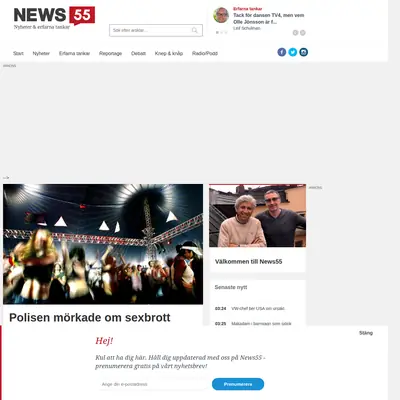The width and height of the screenshot is (400, 400).
Task: Close the newsletter banner with Stäng
Action: (366, 333)
